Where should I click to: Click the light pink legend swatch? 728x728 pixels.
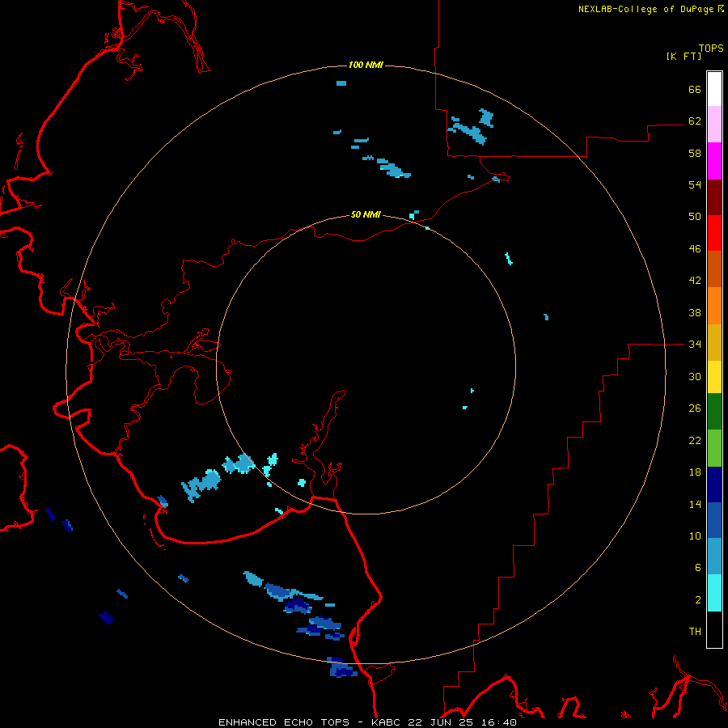[x=714, y=124]
